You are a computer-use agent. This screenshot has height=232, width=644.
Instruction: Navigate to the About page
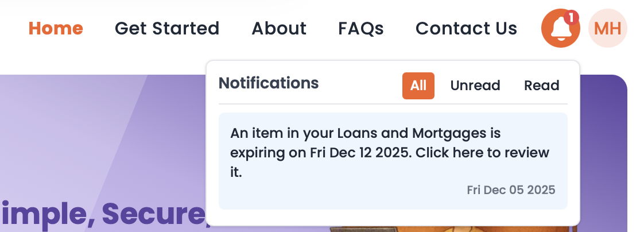[x=280, y=28]
